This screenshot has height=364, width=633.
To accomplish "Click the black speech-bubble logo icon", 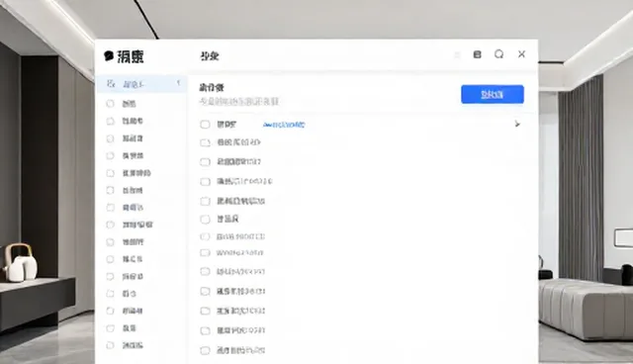I will tap(109, 56).
